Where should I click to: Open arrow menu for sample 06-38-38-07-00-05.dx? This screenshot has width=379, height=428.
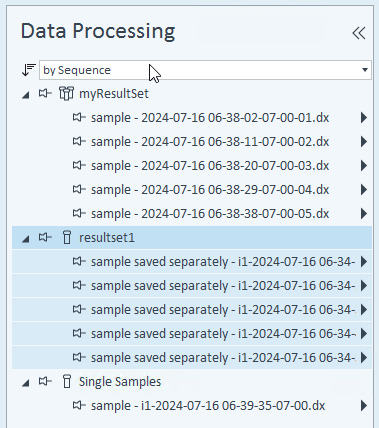pos(364,214)
